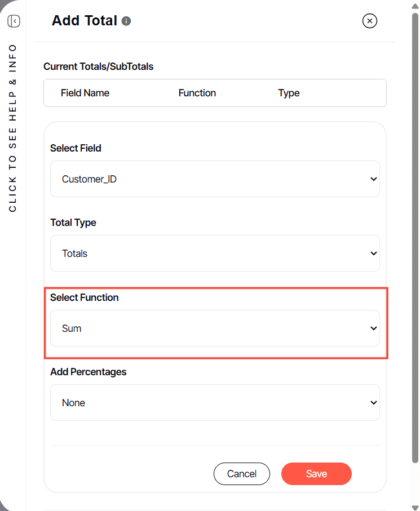Click the vertical scrollbar on the right edge
This screenshot has height=511, width=420.
(x=416, y=254)
